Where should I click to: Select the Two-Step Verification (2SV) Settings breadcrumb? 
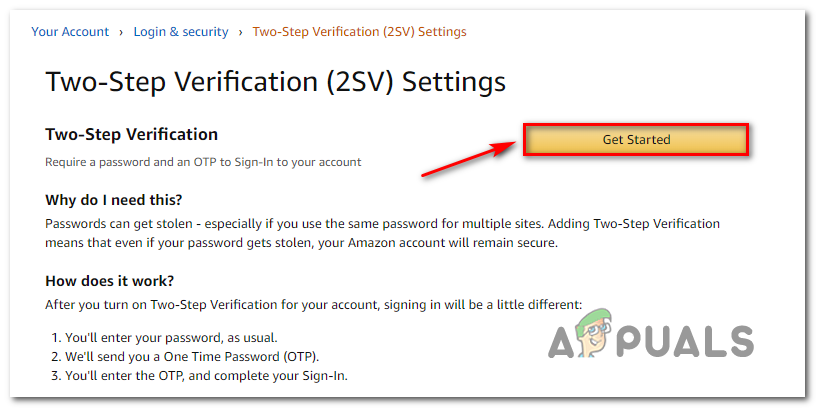point(359,32)
